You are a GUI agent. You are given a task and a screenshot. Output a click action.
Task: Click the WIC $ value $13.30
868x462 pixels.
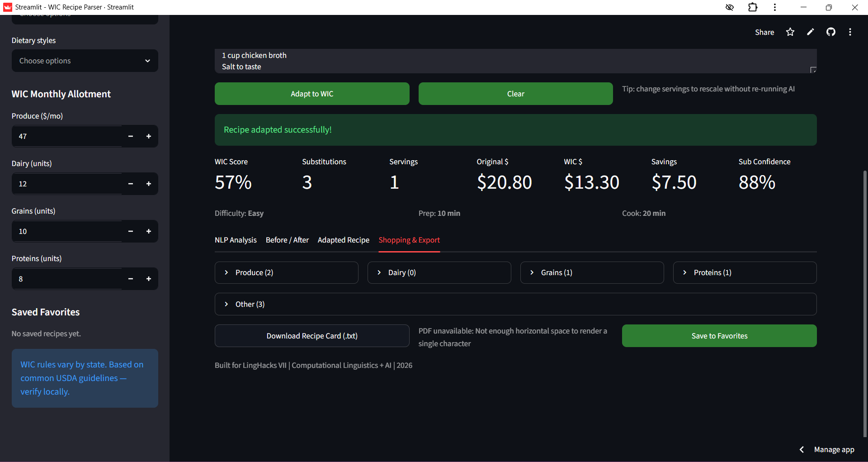click(x=592, y=182)
